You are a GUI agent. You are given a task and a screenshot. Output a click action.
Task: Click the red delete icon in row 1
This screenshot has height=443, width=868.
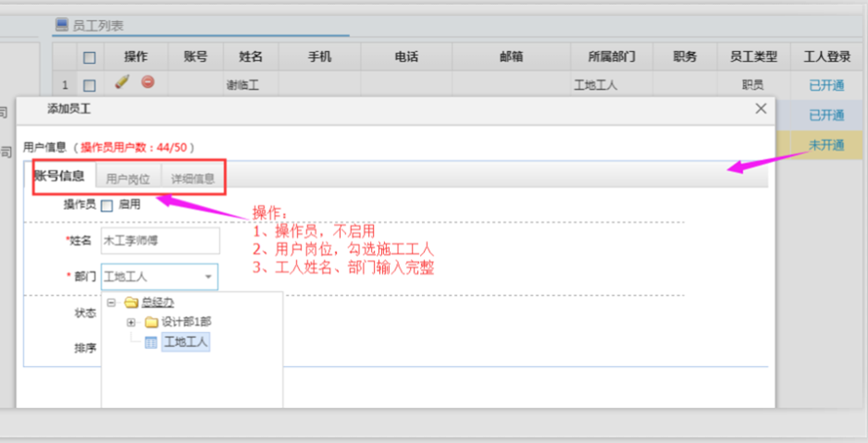147,83
